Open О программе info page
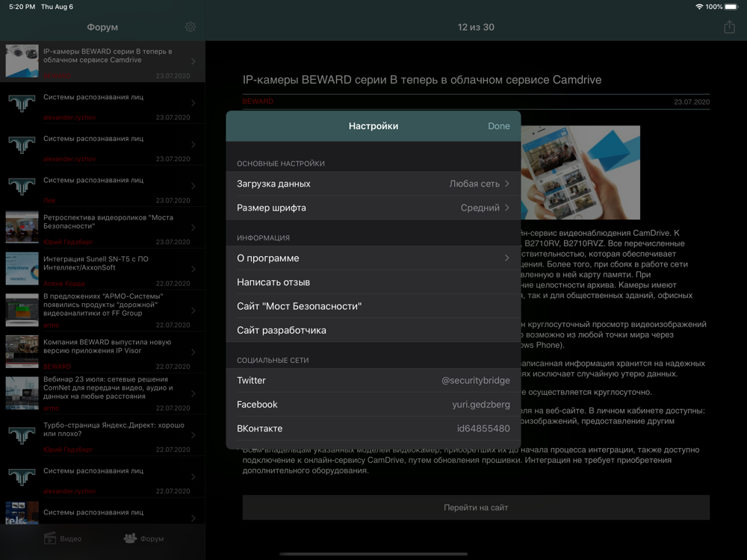747x560 pixels. tap(373, 258)
